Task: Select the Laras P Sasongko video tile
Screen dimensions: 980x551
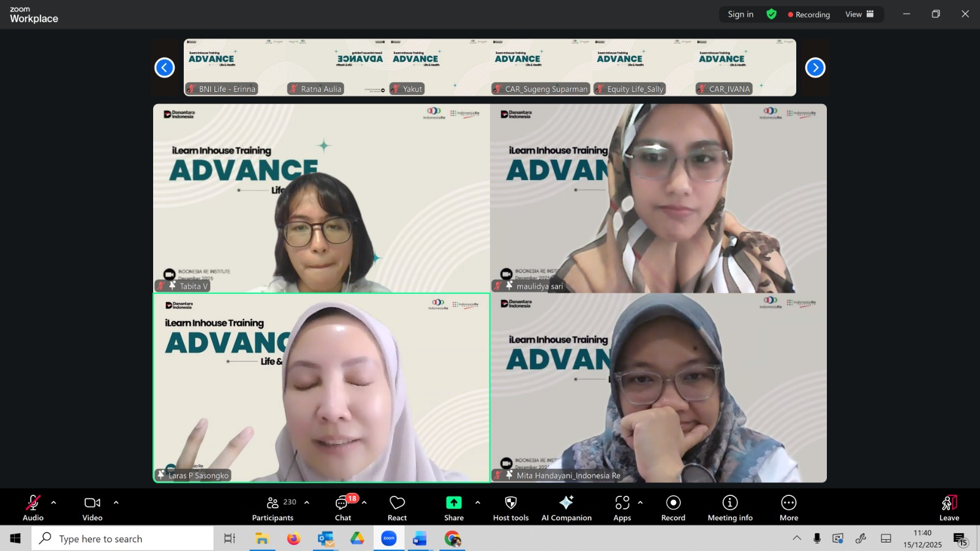Action: (322, 388)
